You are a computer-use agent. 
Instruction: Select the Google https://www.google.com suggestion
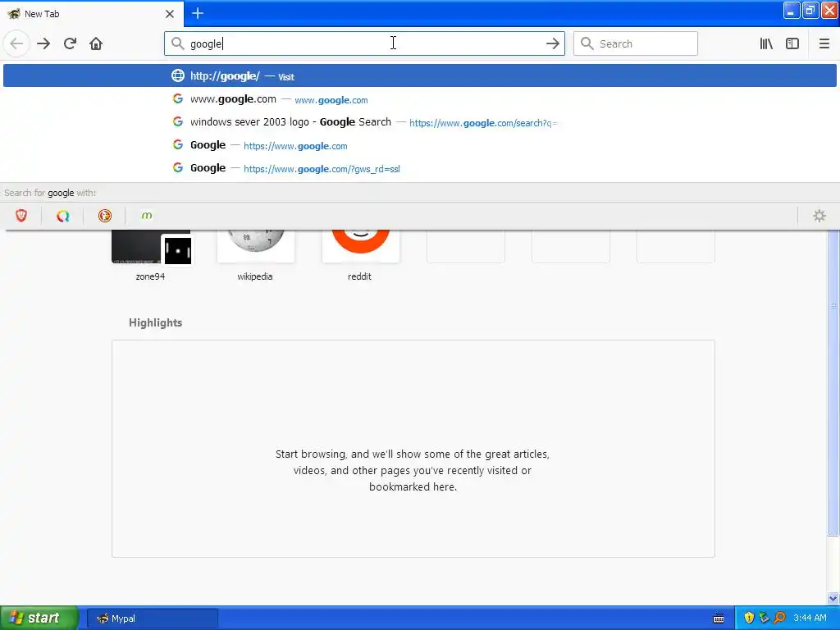pos(419,145)
